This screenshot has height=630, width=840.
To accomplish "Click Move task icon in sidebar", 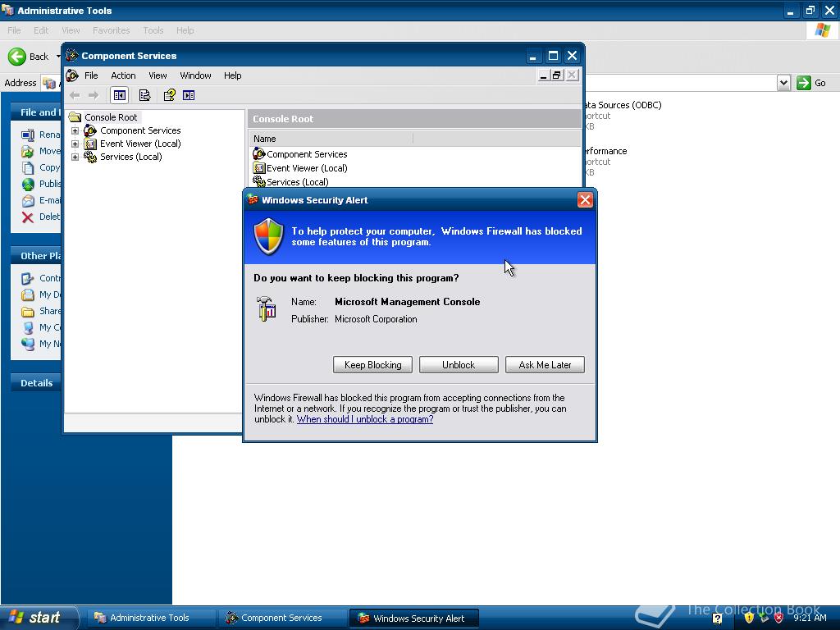I will 28,151.
